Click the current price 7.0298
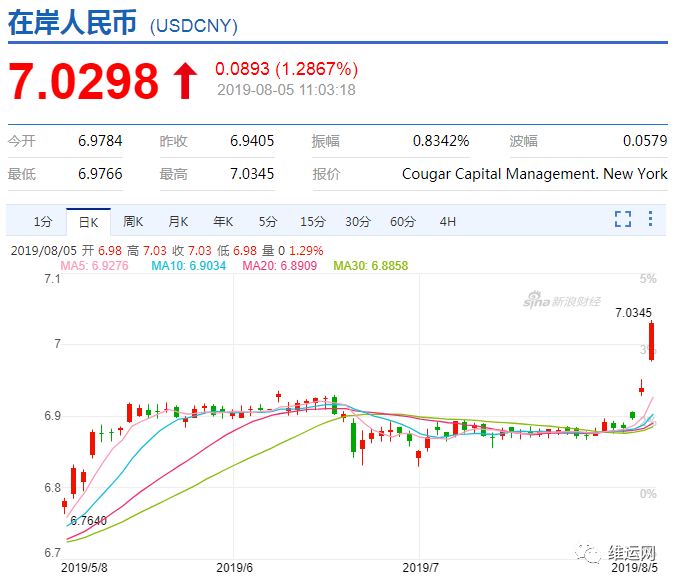The height and width of the screenshot is (583, 677). (x=83, y=81)
